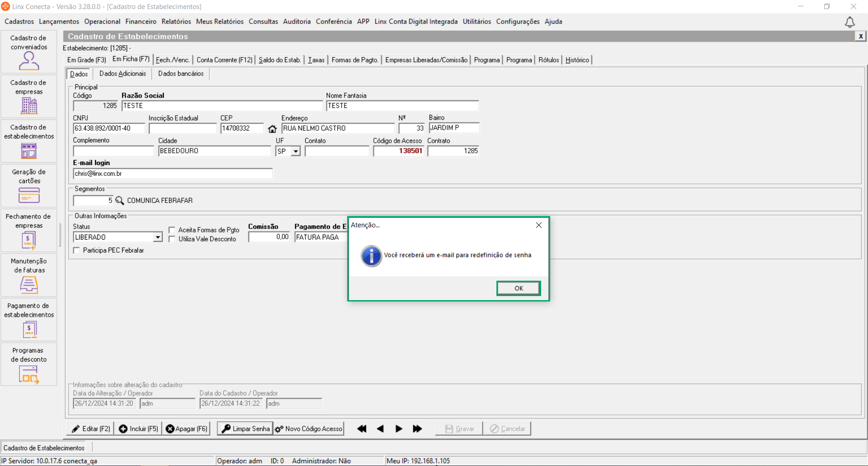Click the Gravar save button

pyautogui.click(x=459, y=428)
